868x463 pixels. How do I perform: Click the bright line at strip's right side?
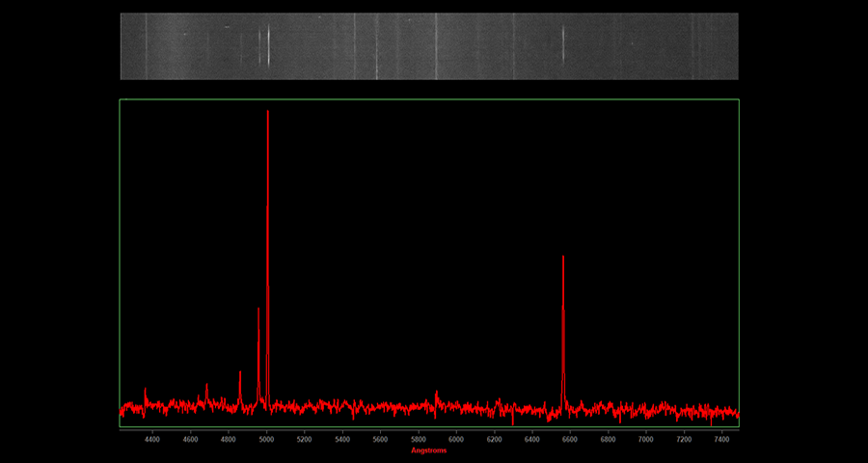(x=563, y=45)
